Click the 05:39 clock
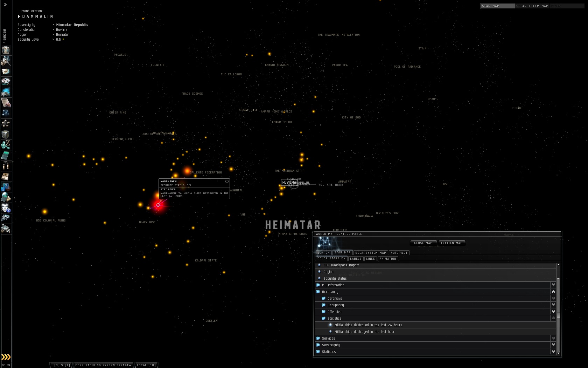This screenshot has width=588, height=368. tap(6, 365)
